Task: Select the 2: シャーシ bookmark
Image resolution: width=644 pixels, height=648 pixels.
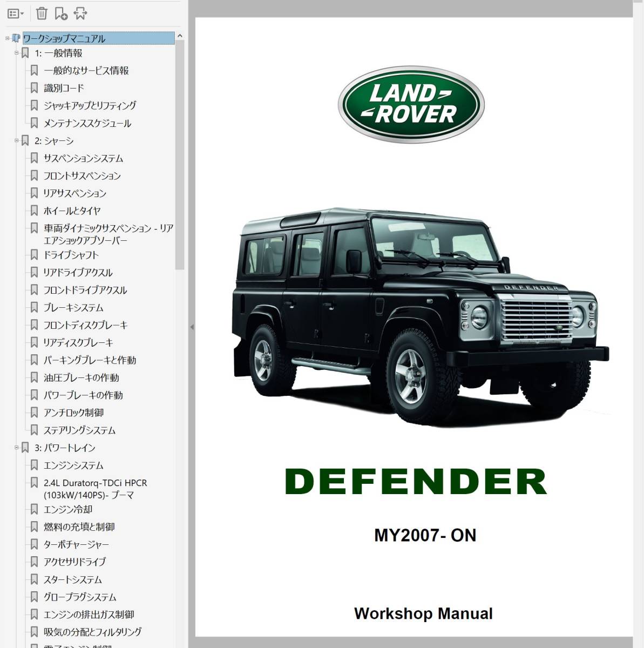Action: pyautogui.click(x=54, y=140)
